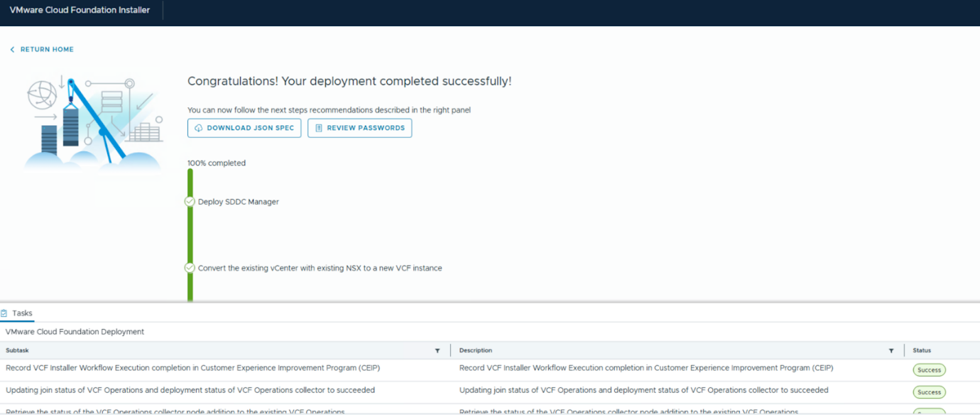Switch to the Tasks tab
The width and height of the screenshot is (980, 415).
click(x=22, y=313)
